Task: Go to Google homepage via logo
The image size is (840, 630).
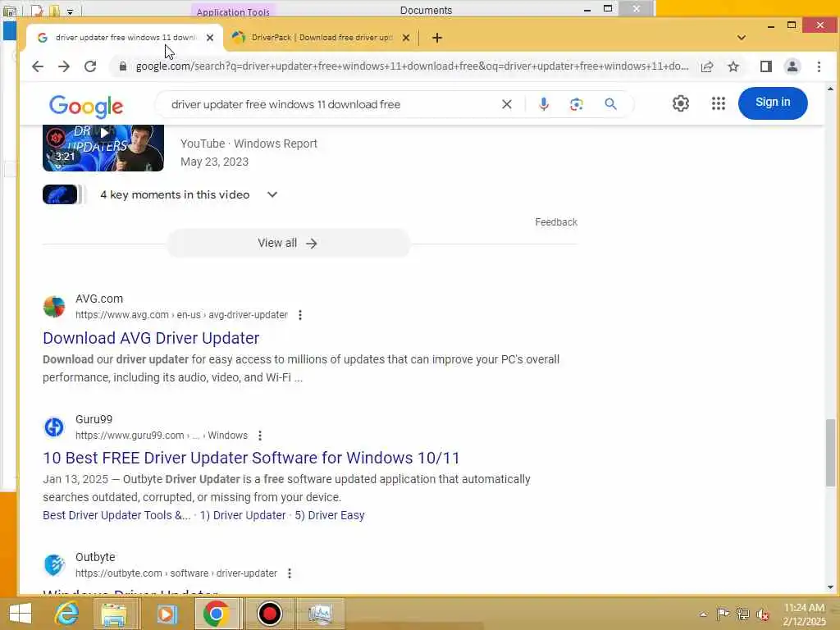Action: point(86,106)
